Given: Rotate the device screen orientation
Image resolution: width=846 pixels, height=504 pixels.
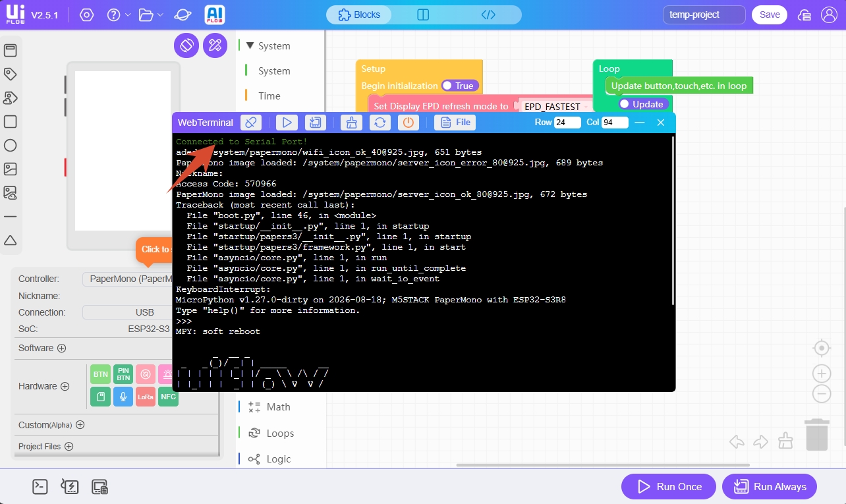Looking at the screenshot, I should point(186,45).
